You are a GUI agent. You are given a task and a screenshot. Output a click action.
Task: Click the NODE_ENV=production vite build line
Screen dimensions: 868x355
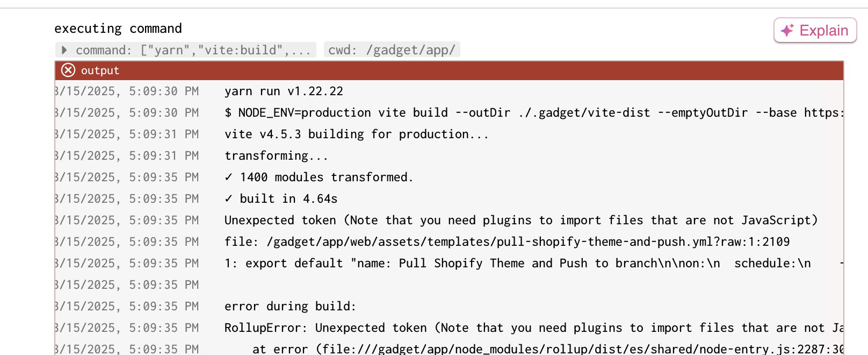[x=534, y=113]
